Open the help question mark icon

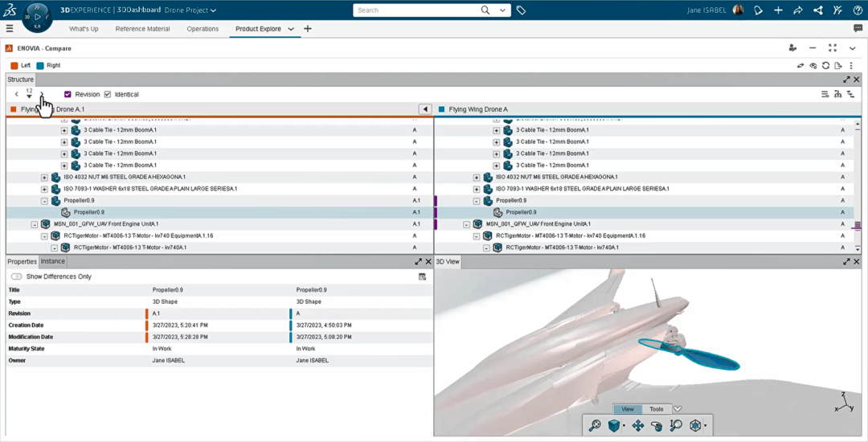(858, 10)
